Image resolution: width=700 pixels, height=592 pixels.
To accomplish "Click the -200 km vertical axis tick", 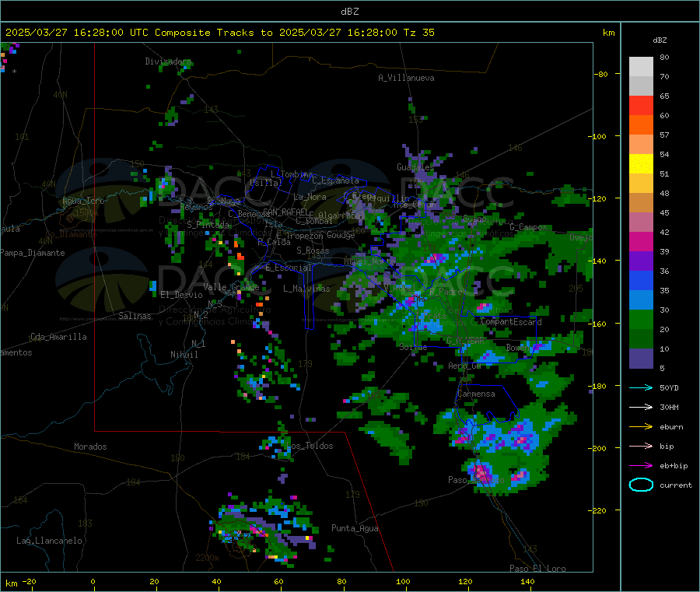I will click(x=598, y=448).
